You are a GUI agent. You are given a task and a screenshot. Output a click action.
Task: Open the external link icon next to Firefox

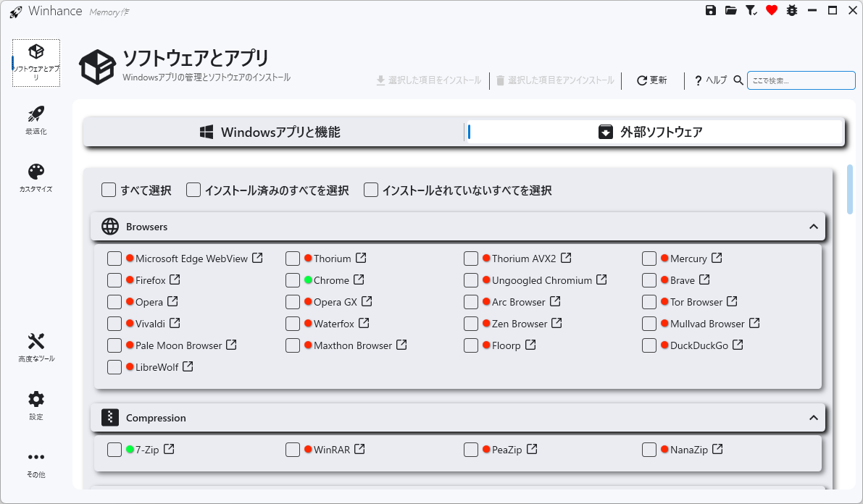click(x=175, y=280)
